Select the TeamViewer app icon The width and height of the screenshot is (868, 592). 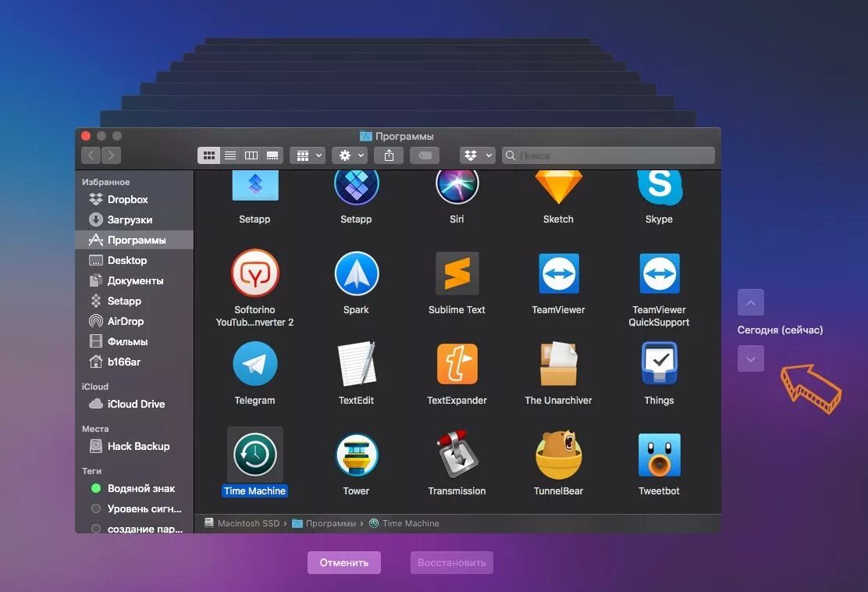559,273
